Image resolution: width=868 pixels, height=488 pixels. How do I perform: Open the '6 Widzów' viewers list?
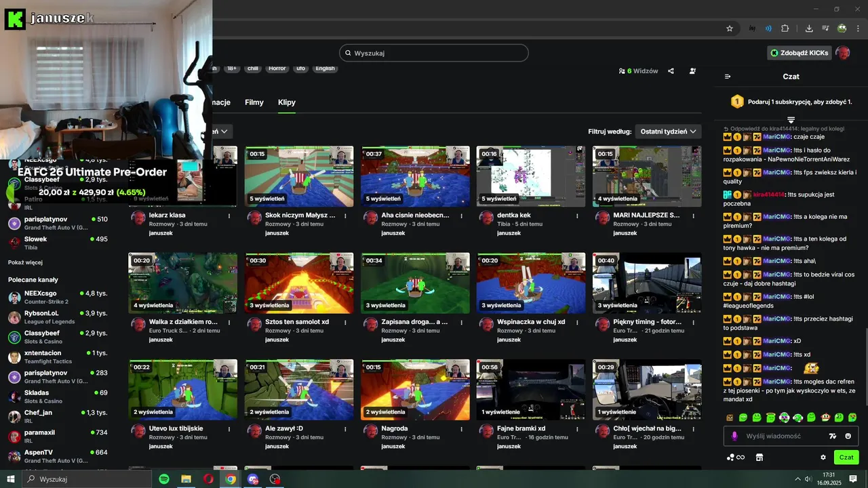click(638, 70)
